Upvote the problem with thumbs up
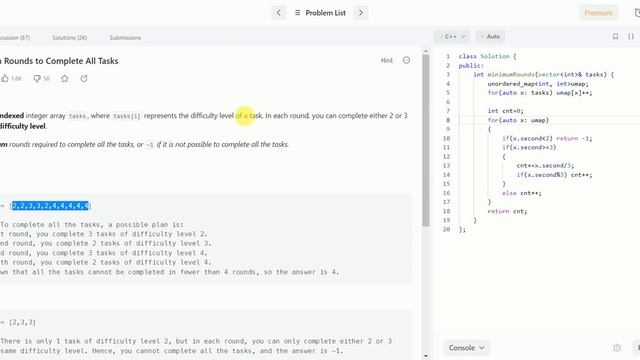640x360 pixels. 5,78
